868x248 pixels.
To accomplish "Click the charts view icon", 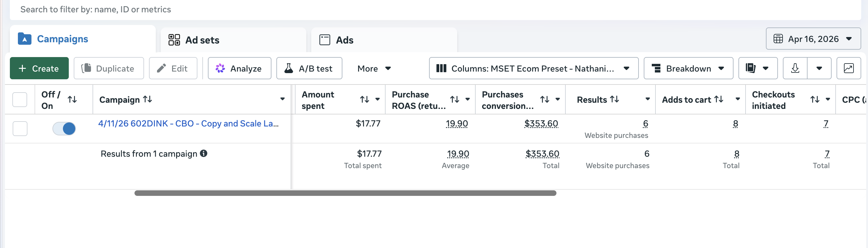I will (849, 68).
